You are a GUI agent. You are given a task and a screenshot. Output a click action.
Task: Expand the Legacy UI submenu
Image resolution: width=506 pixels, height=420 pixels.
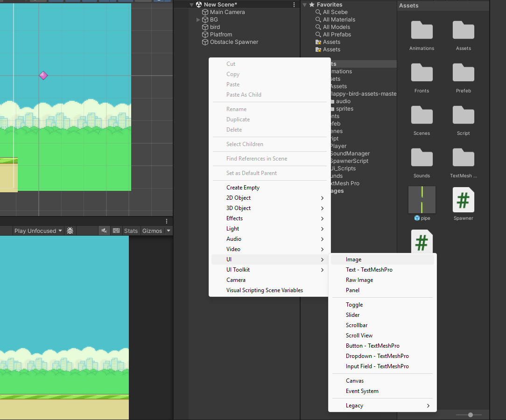click(382, 406)
